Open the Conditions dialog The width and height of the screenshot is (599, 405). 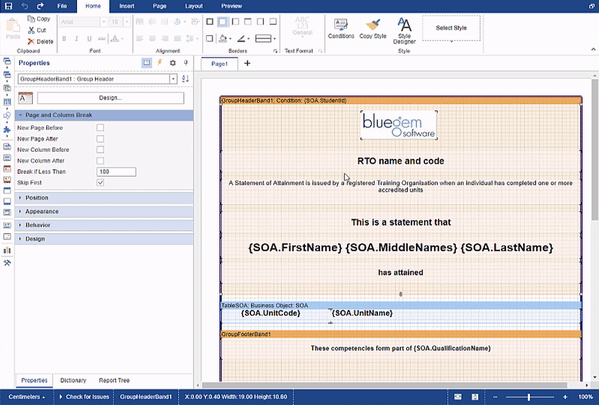341,29
